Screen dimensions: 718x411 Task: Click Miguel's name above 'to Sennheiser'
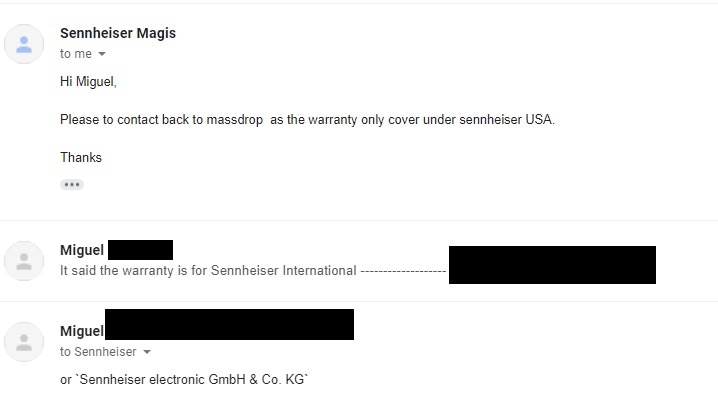tap(82, 331)
